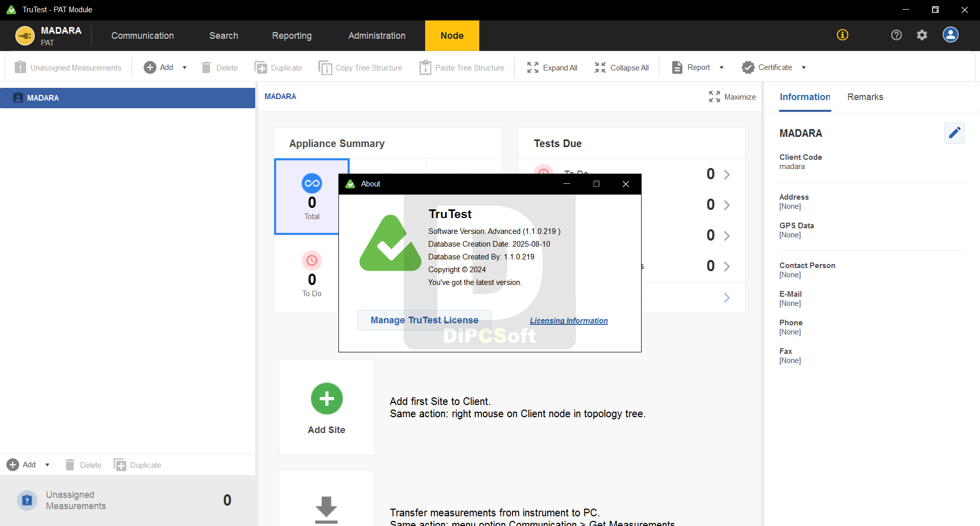Click bottom-left Delete button
Image resolution: width=980 pixels, height=526 pixels.
[83, 465]
